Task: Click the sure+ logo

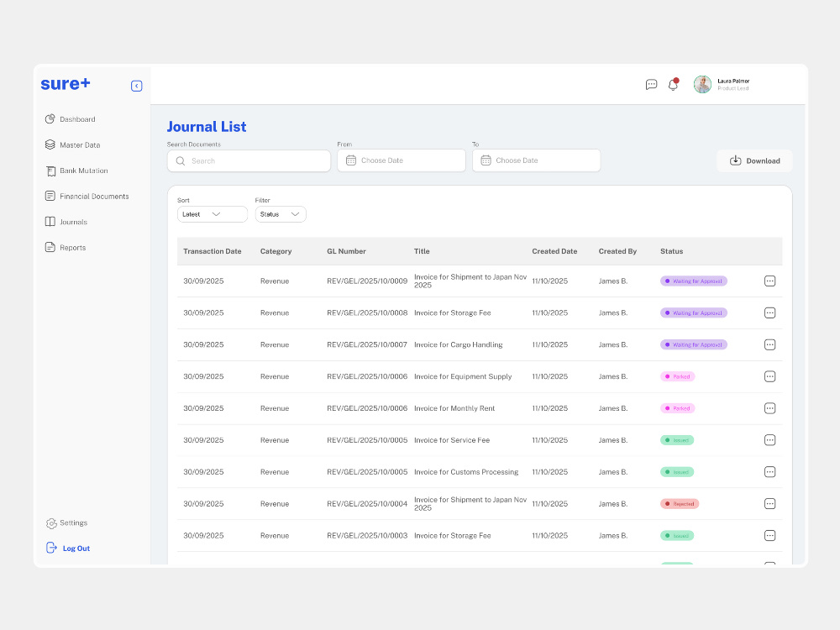Action: 66,83
